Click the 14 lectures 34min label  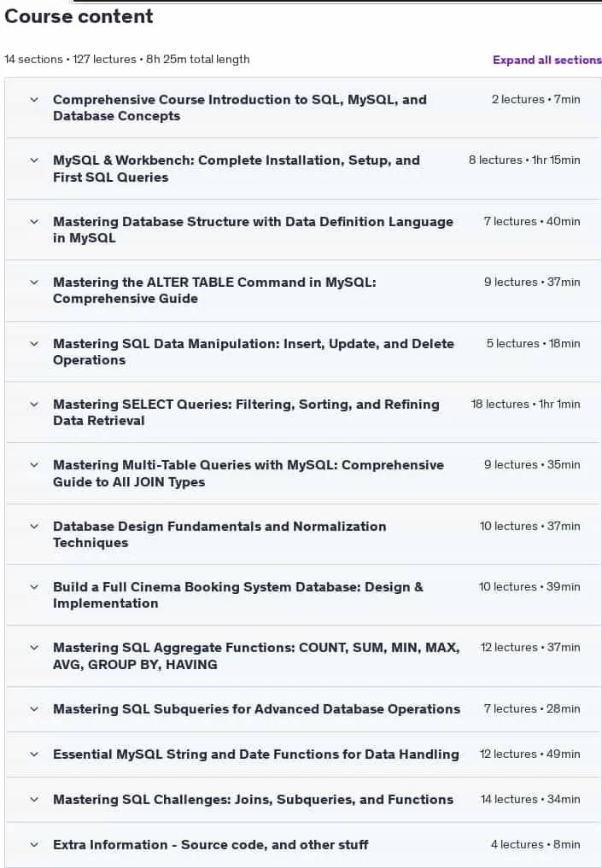pyautogui.click(x=530, y=800)
